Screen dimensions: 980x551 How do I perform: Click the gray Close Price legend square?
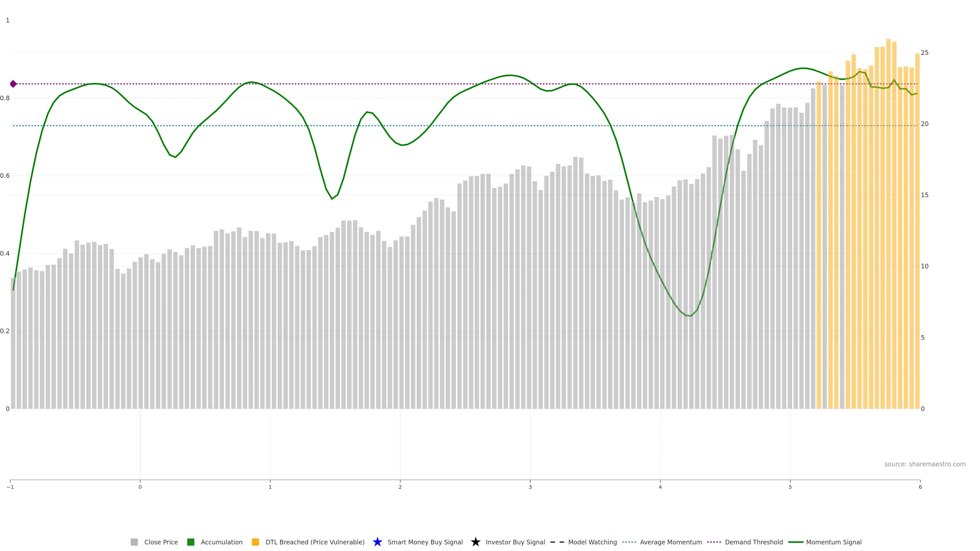[x=134, y=542]
